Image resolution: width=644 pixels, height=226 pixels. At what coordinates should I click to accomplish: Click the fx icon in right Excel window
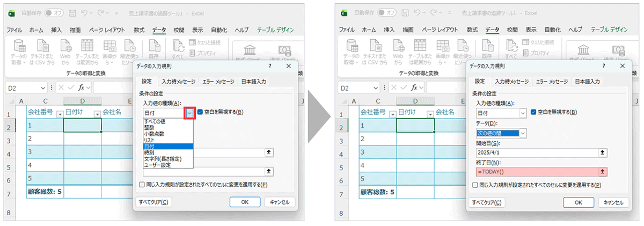pos(414,88)
